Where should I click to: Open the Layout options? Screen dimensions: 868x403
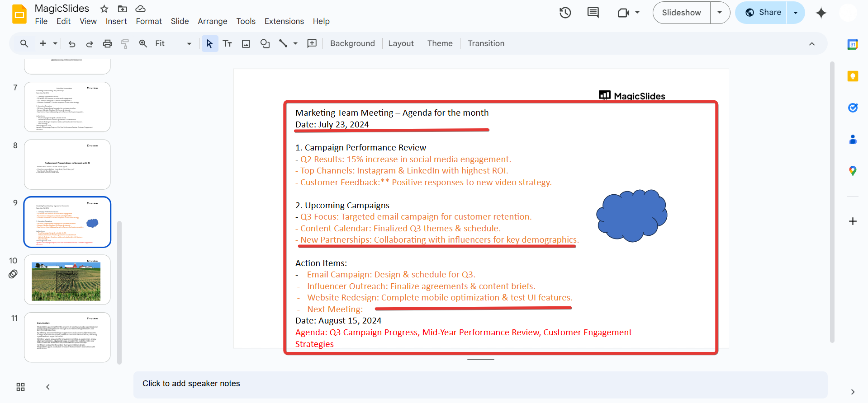[401, 43]
